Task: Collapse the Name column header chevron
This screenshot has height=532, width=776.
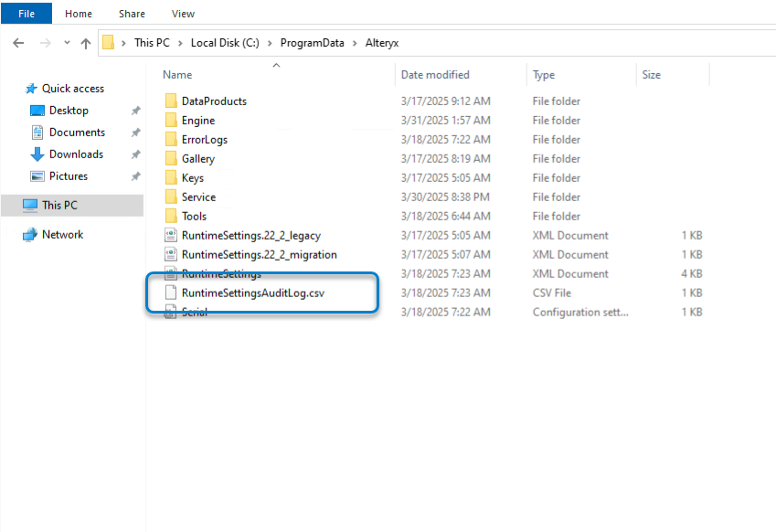Action: pos(276,66)
